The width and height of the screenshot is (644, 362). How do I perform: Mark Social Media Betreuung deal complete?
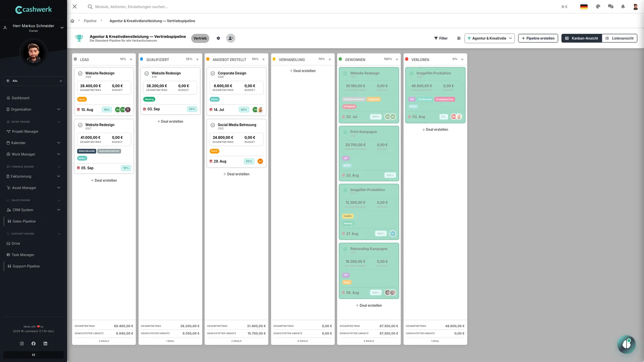pos(213,125)
